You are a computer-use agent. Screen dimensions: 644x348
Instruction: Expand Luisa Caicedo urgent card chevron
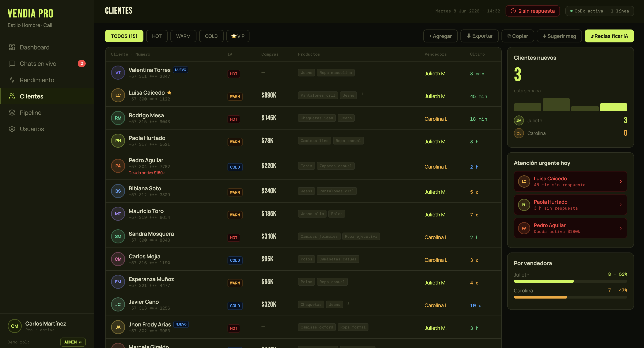coord(621,181)
